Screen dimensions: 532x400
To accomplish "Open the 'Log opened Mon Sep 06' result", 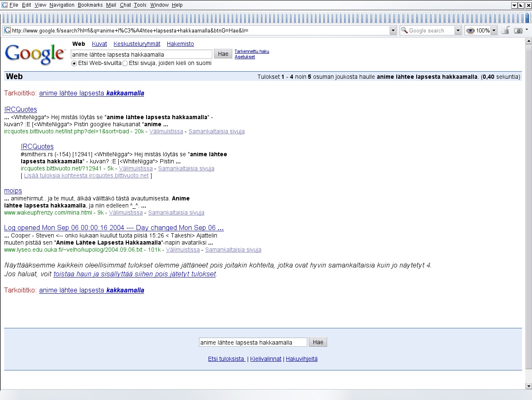I will pyautogui.click(x=114, y=227).
